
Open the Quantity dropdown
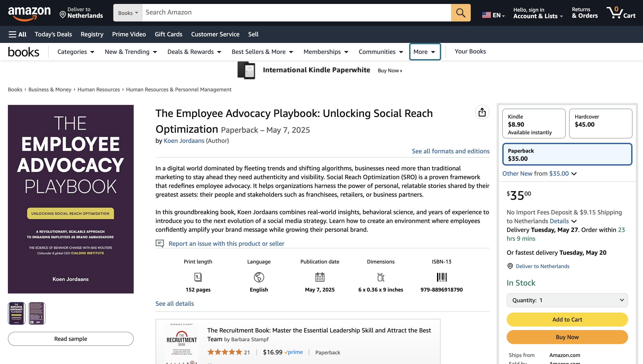point(567,300)
